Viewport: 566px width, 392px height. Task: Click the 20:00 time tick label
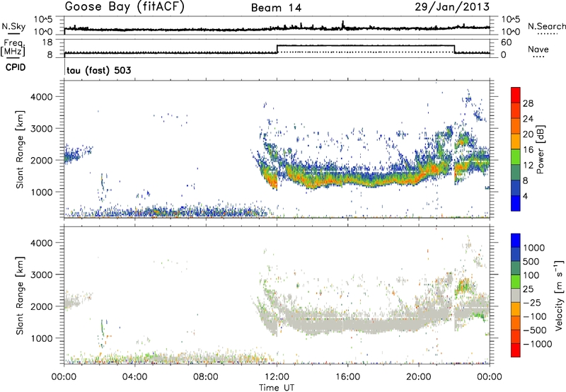point(418,377)
